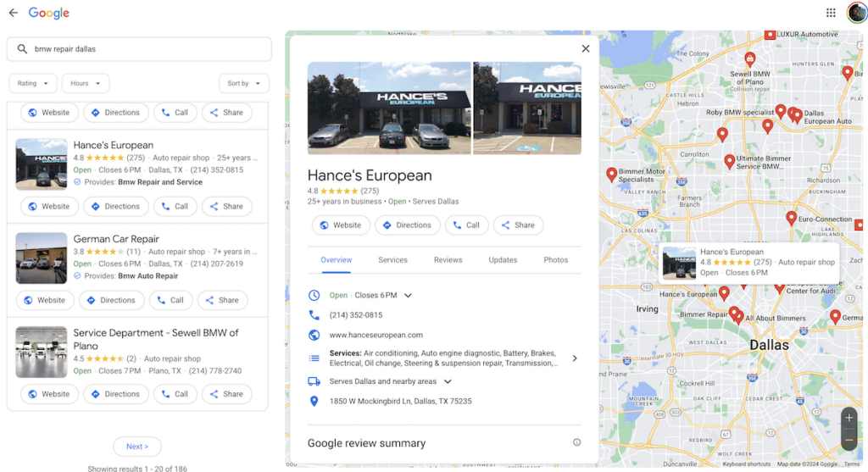Click the clock icon beside Open hours
868x472 pixels.
[314, 295]
